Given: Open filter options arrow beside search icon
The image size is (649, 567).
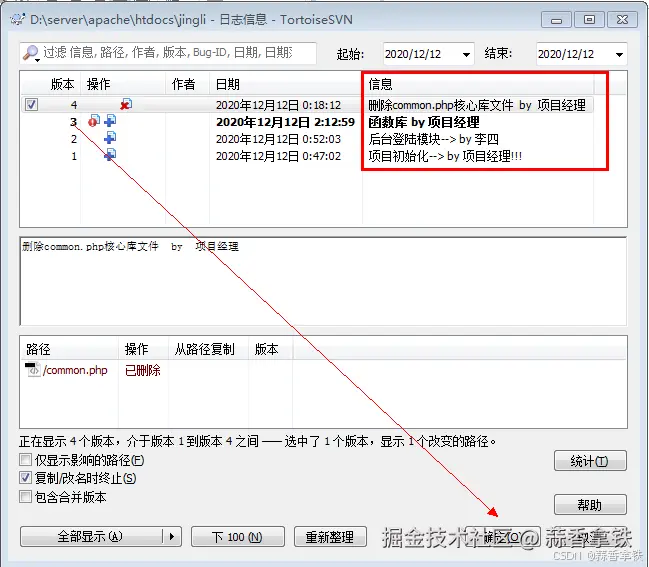Looking at the screenshot, I should coord(38,60).
